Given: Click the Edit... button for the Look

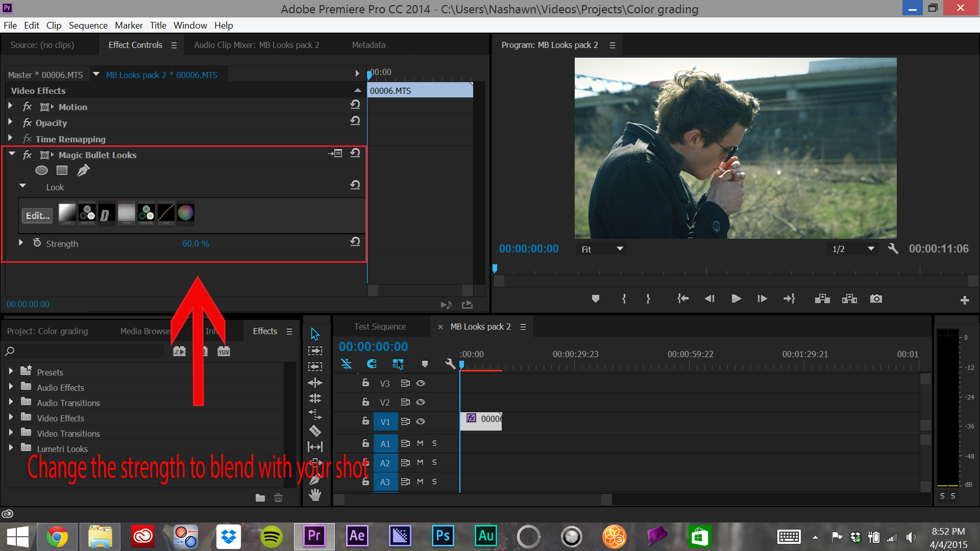Looking at the screenshot, I should tap(38, 216).
